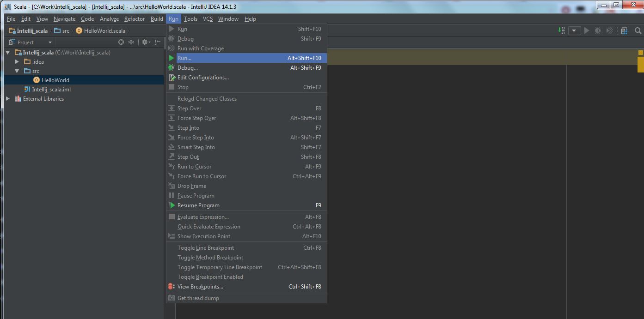Open the run configuration selector dropdown

[574, 30]
